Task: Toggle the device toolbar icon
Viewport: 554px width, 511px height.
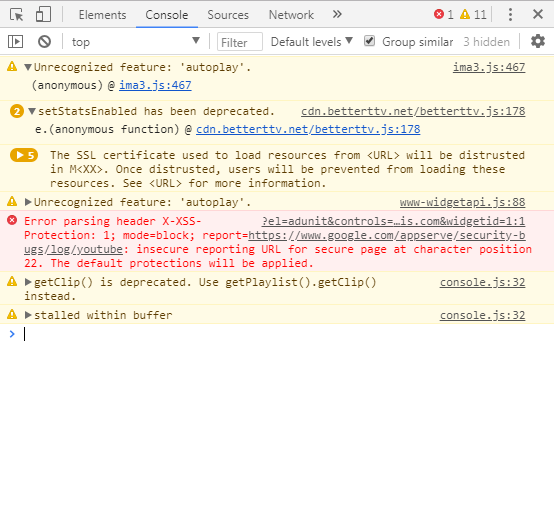Action: coord(43,15)
